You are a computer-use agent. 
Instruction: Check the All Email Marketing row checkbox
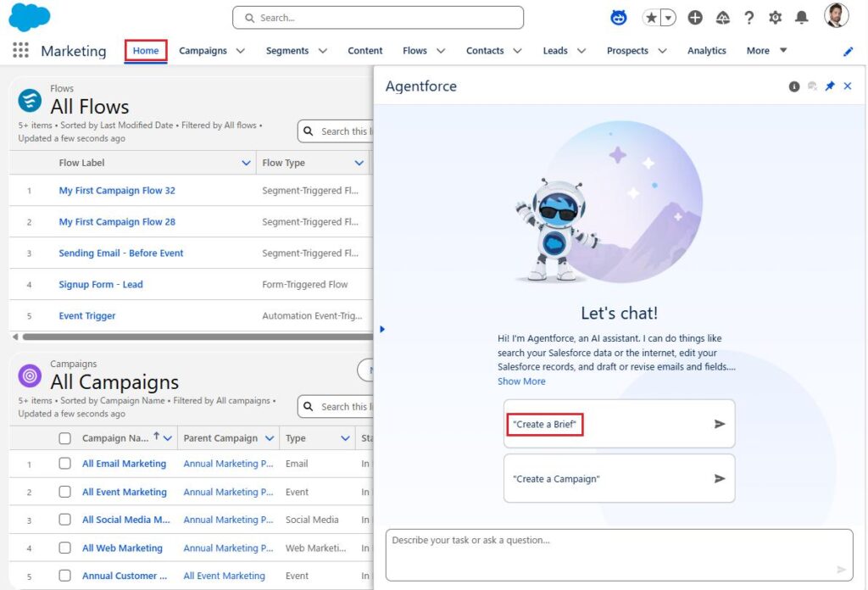64,463
